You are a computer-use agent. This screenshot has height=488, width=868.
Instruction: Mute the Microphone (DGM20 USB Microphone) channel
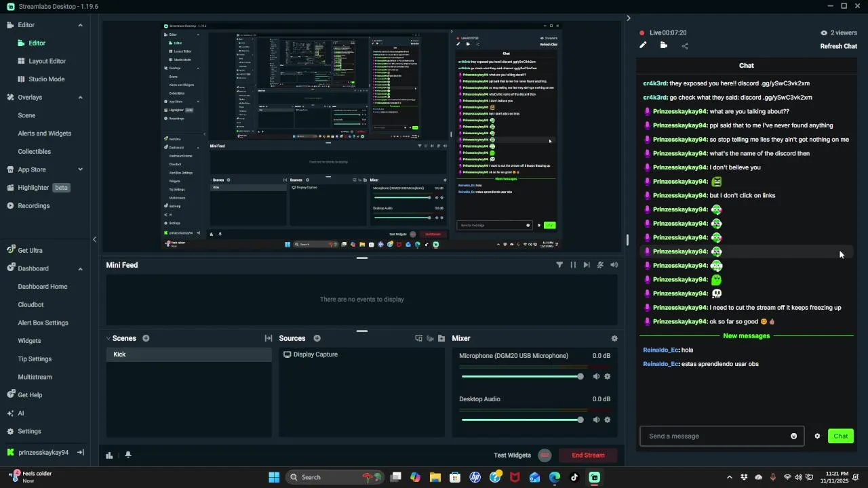(596, 376)
